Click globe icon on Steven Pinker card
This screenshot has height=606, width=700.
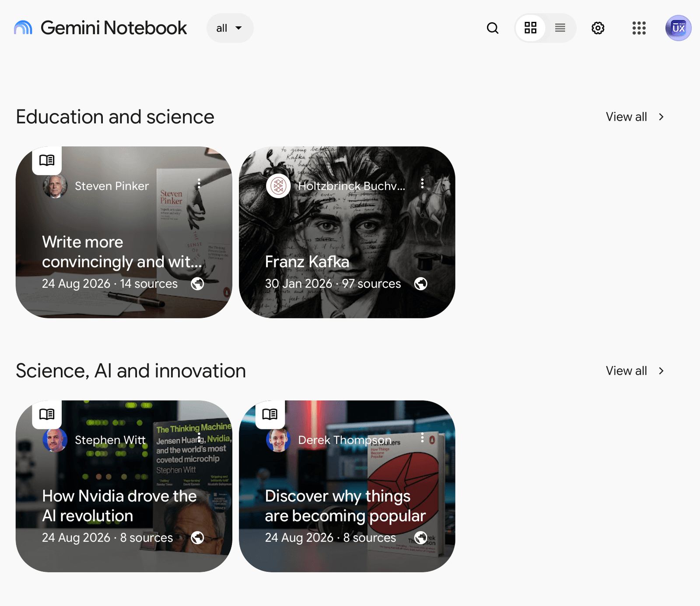[x=198, y=284]
